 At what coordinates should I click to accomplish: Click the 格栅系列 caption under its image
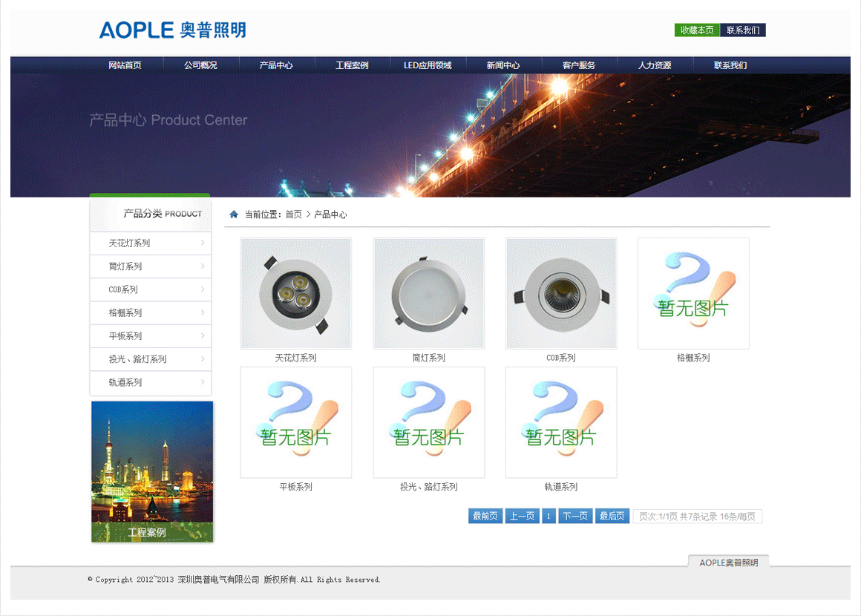(x=693, y=358)
